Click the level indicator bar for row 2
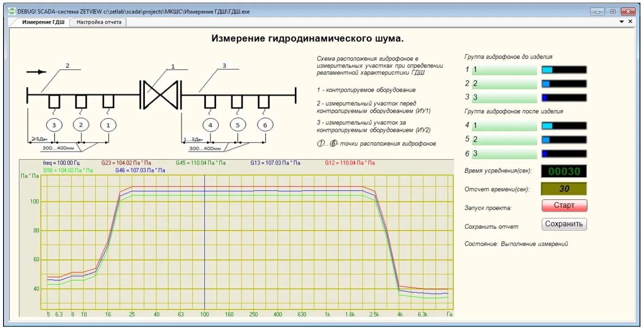Image resolution: width=644 pixels, height=329 pixels. pos(564,83)
